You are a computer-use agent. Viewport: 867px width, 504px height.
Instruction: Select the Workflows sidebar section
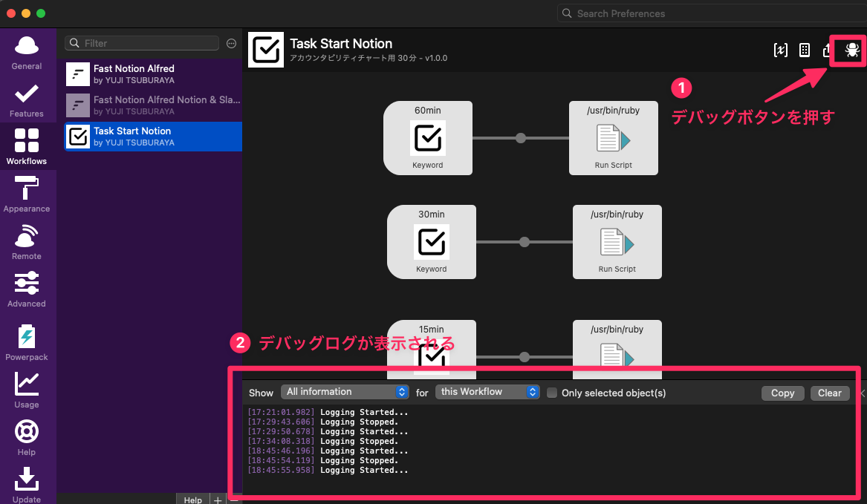click(27, 147)
